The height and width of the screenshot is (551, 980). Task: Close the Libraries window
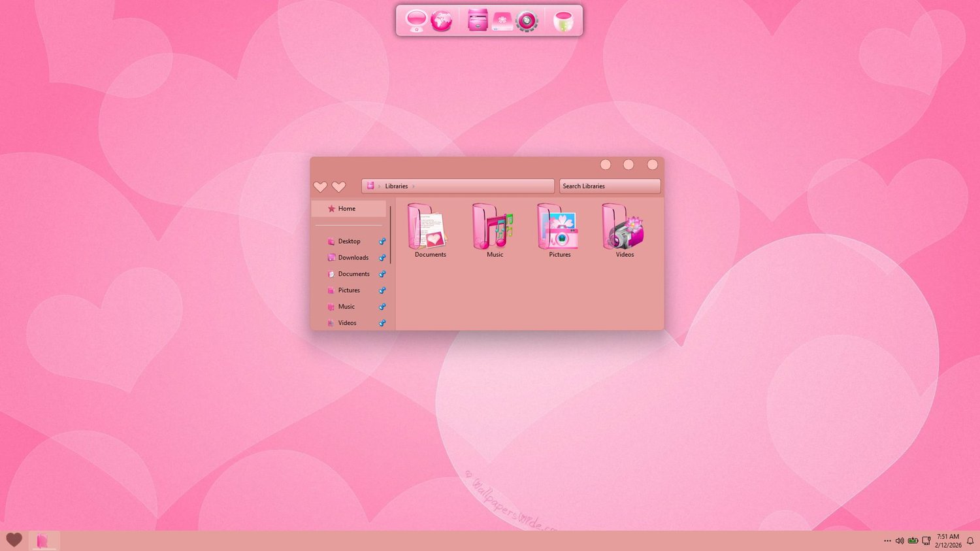click(652, 165)
